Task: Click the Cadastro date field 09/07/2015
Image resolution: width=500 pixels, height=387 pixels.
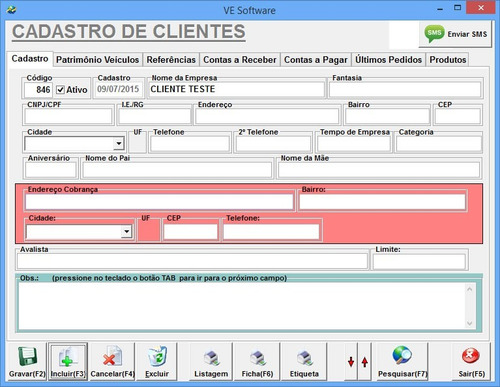Action: pos(118,89)
